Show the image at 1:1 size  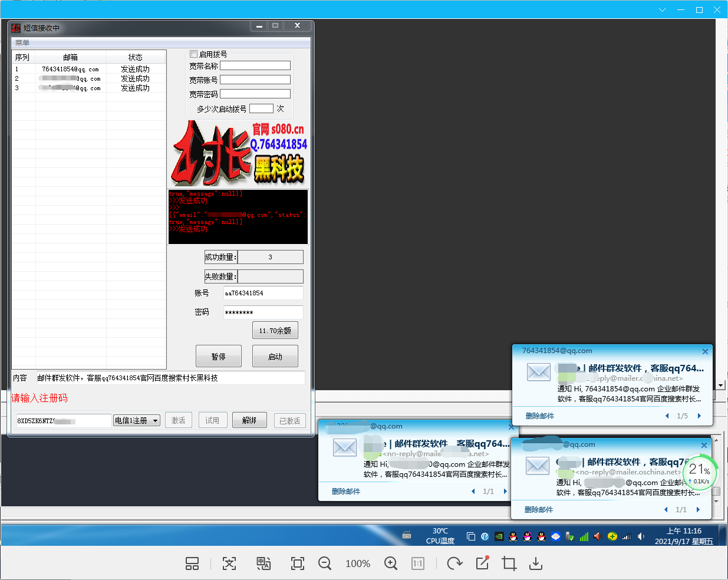[418, 563]
